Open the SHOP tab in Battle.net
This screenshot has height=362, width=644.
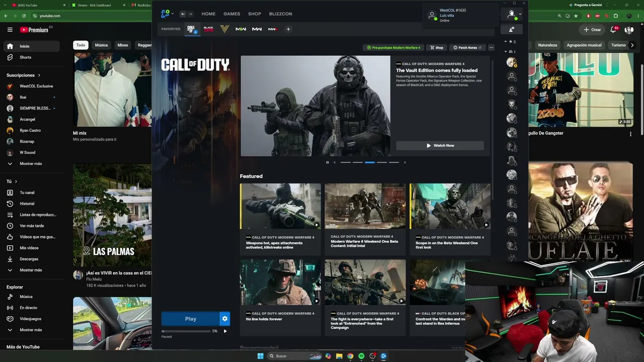(x=255, y=14)
